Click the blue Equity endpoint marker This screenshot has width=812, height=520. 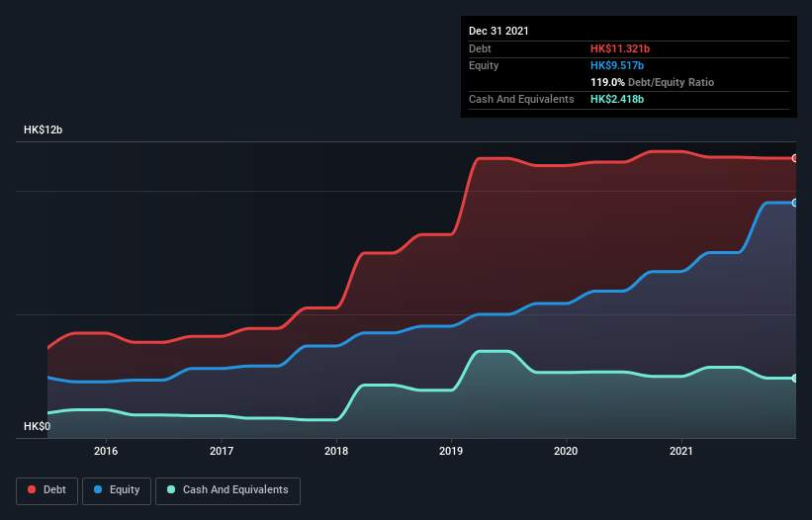(795, 203)
